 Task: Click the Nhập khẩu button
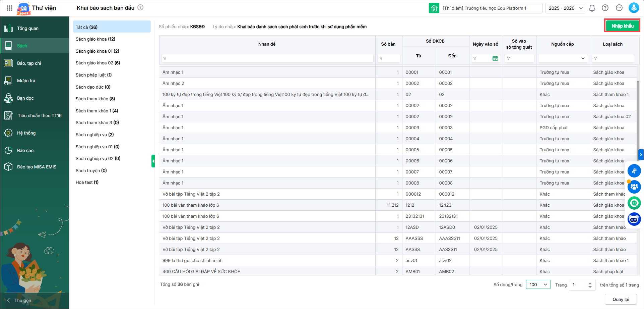point(622,26)
